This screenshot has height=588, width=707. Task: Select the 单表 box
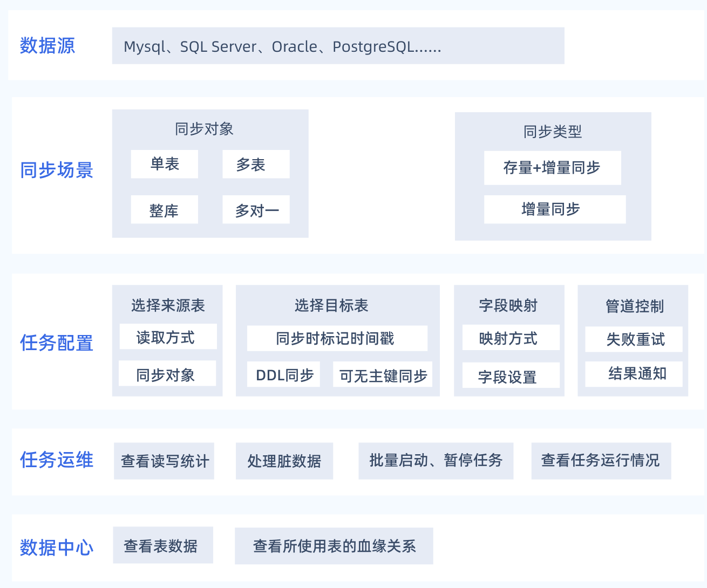click(165, 164)
